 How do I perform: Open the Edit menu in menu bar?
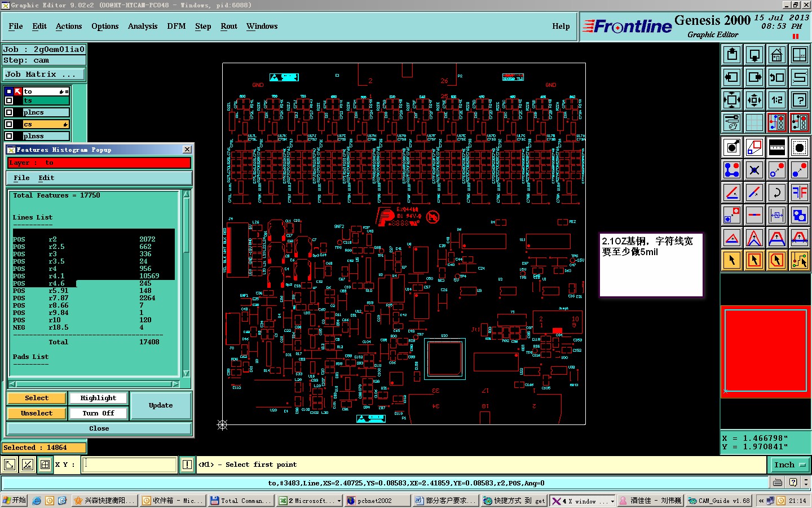[39, 26]
